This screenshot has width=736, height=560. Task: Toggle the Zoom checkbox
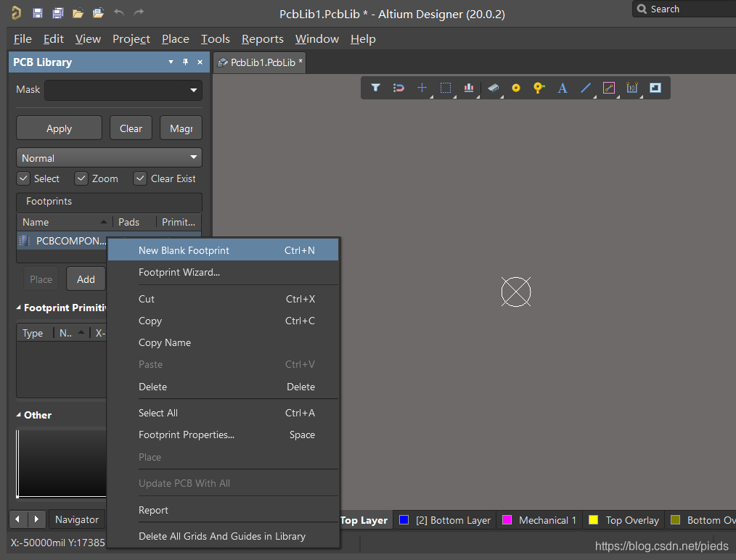[81, 178]
